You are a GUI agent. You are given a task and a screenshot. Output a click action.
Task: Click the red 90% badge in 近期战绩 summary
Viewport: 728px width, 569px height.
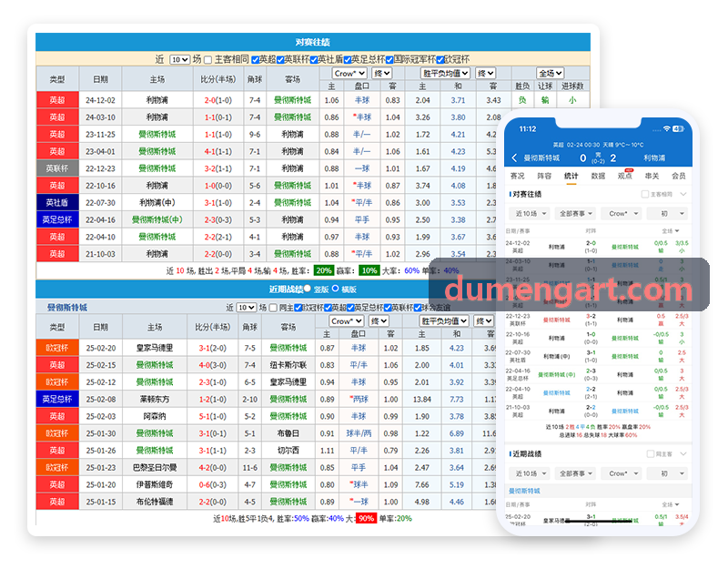[366, 518]
